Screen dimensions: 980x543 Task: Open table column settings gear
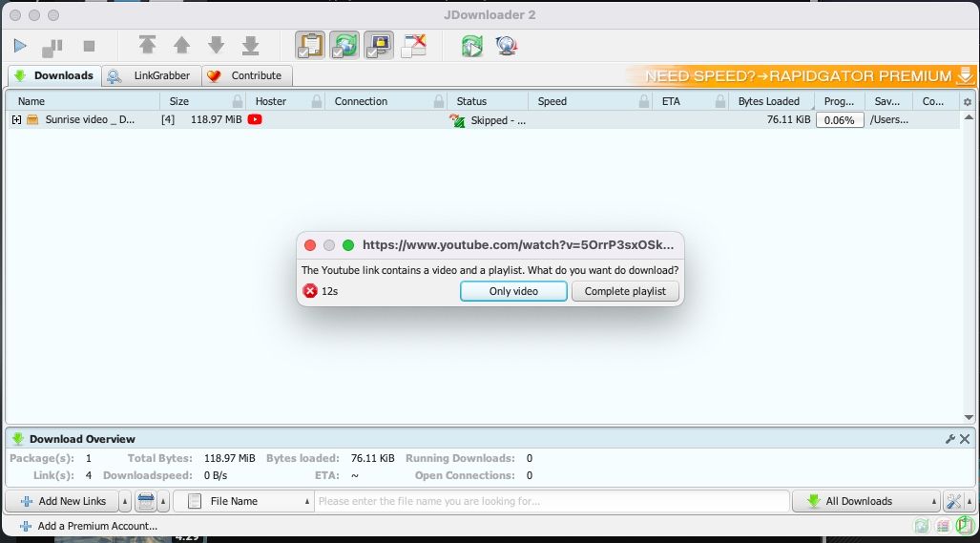(968, 102)
